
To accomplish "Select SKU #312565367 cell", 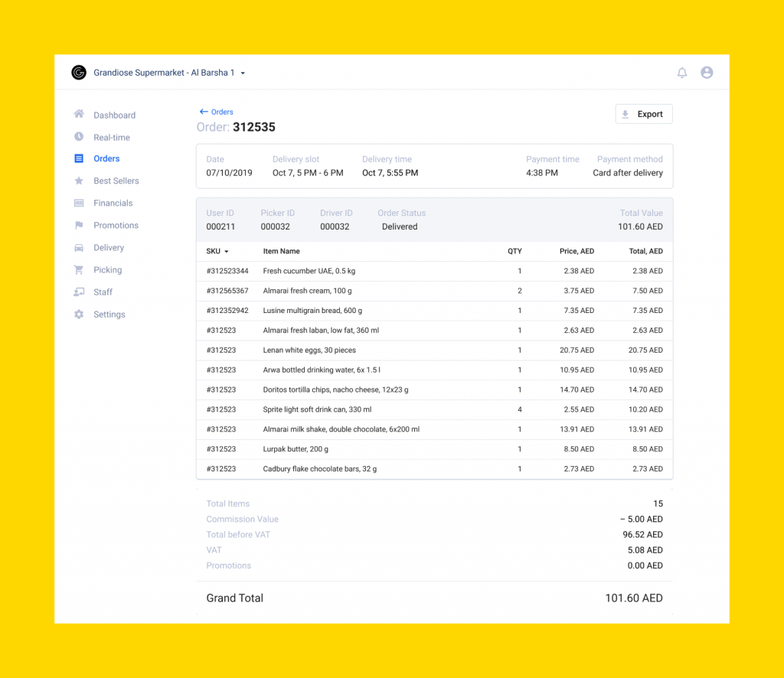I will 227,291.
